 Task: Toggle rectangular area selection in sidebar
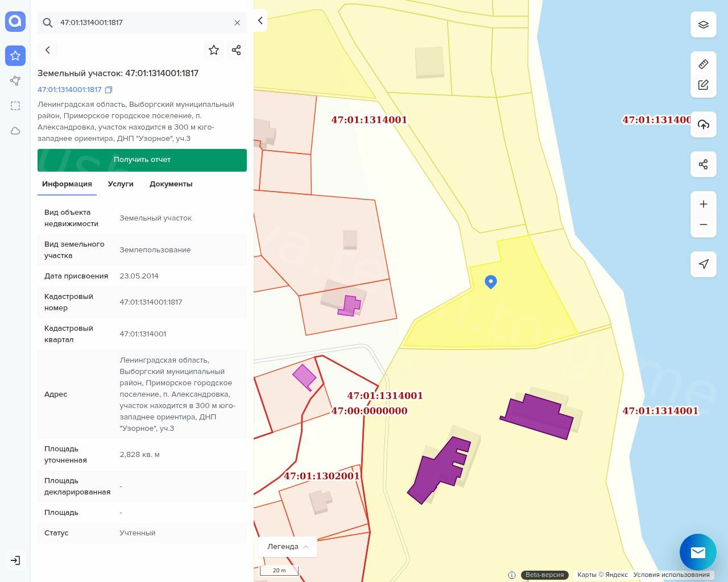[x=15, y=106]
